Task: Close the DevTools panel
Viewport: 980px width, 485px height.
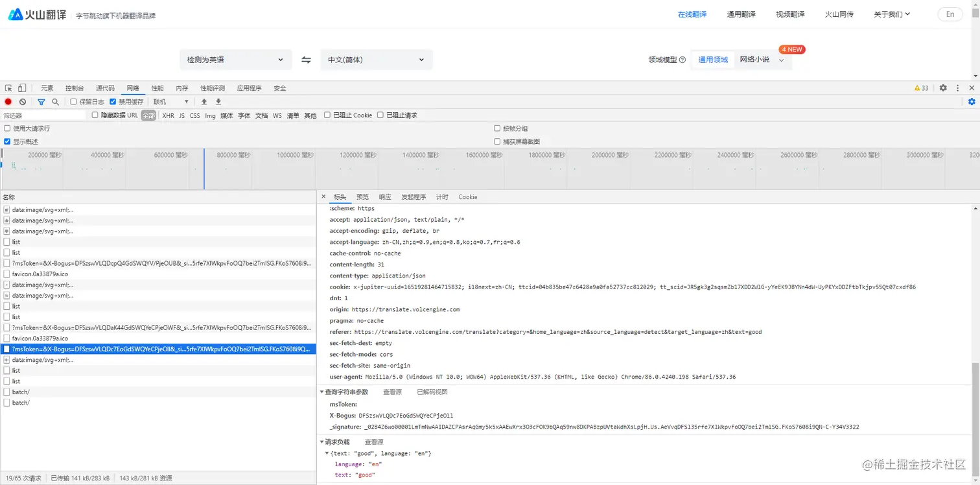Action: (x=972, y=88)
